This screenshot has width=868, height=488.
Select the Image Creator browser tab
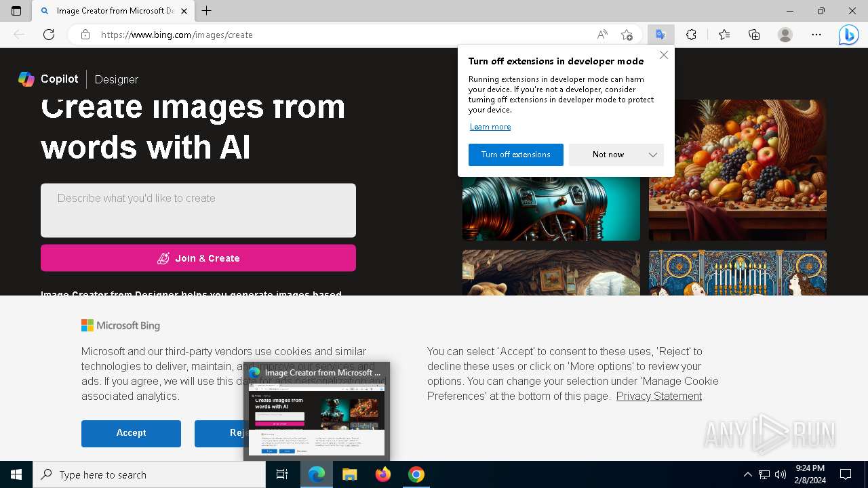coord(113,11)
